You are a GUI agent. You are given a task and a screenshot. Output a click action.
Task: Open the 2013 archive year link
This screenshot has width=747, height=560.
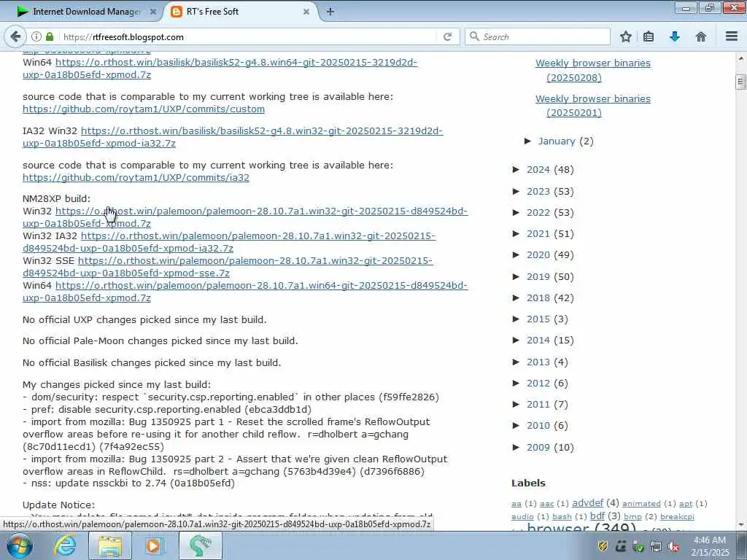538,362
